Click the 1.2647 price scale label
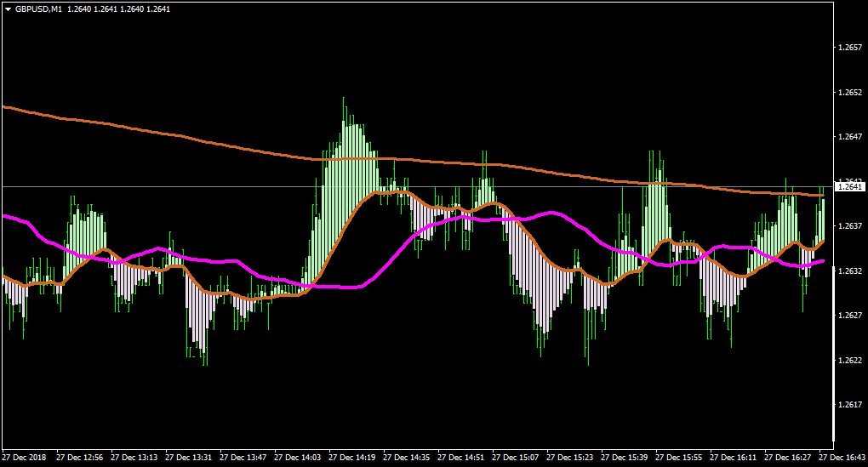This screenshot has width=868, height=467. pos(850,137)
